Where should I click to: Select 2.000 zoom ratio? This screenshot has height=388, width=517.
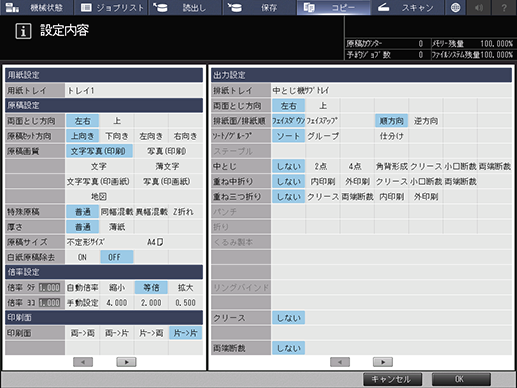pos(151,303)
